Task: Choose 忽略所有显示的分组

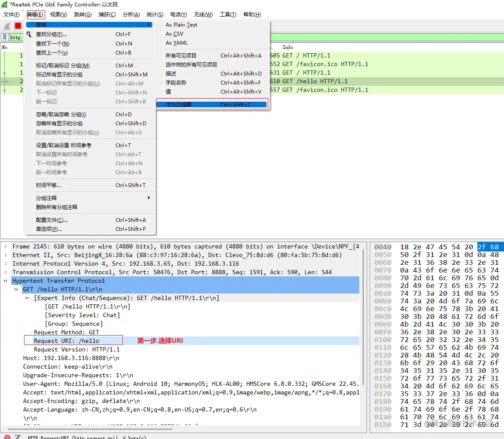Action: point(89,124)
